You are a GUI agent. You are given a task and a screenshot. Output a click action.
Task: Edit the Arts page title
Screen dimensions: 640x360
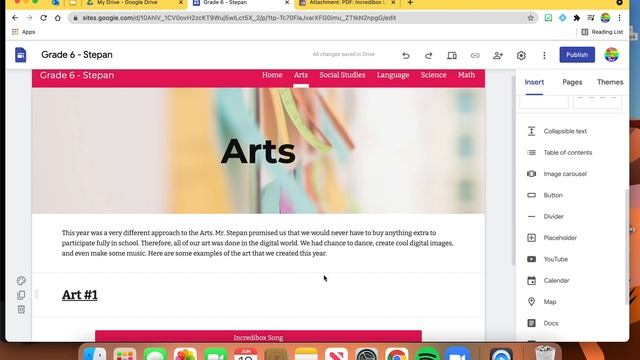pos(258,151)
